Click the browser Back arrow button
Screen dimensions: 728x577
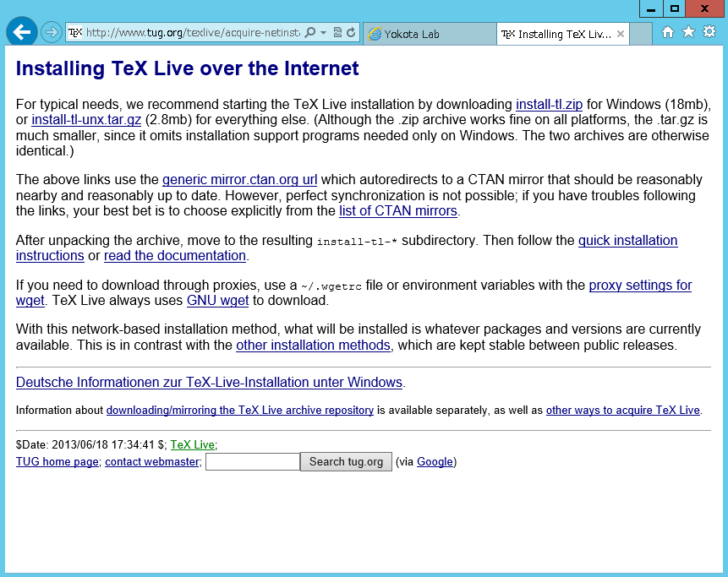[x=21, y=33]
